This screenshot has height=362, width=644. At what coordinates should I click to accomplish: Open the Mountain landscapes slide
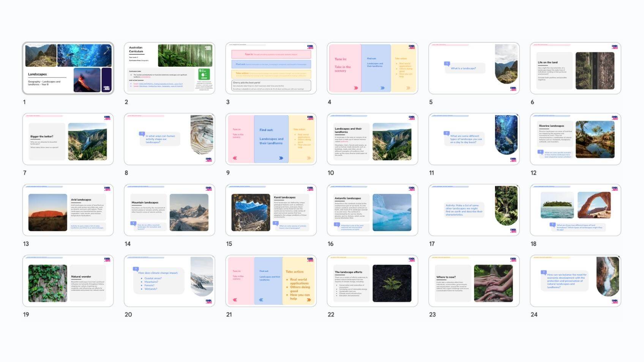(x=169, y=210)
